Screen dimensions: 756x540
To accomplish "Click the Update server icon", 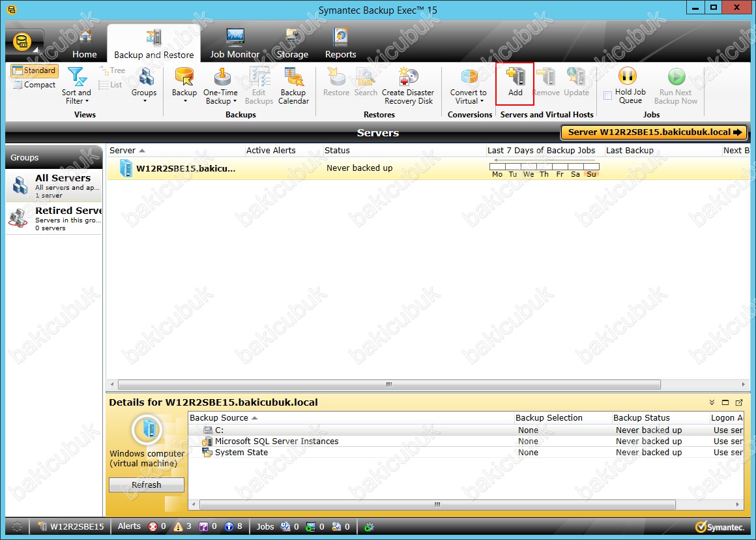I will 576,83.
